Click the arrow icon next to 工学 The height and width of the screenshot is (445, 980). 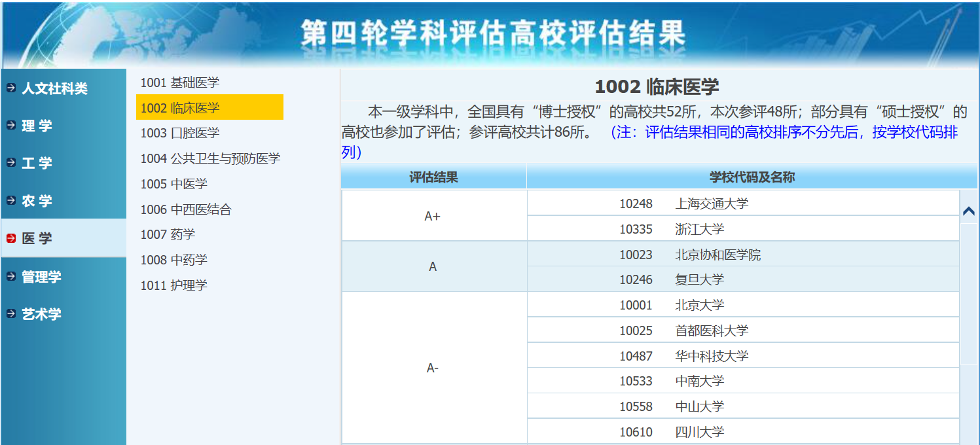coord(11,163)
